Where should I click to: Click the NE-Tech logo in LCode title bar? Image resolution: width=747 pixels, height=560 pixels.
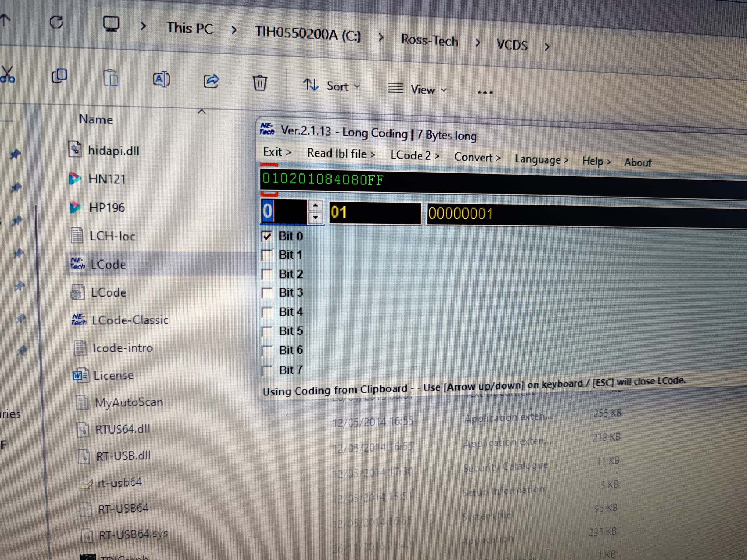(267, 129)
